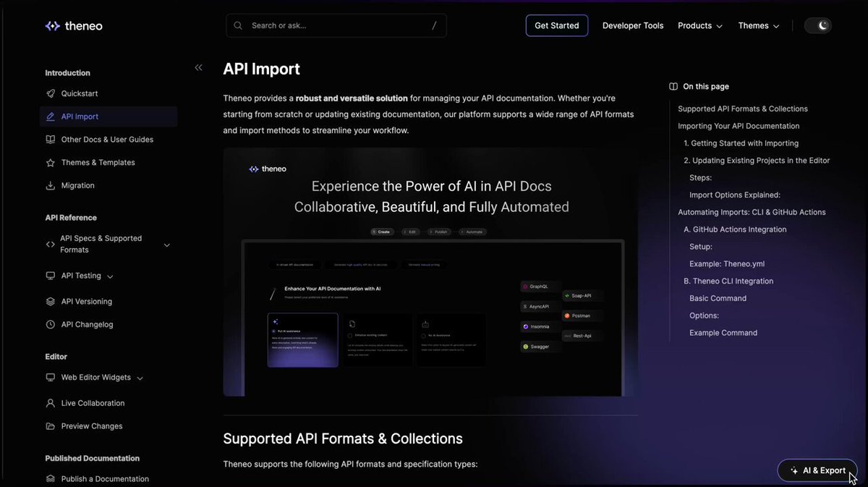This screenshot has height=487, width=868.
Task: Click the API Versioning layers icon
Action: click(x=51, y=302)
